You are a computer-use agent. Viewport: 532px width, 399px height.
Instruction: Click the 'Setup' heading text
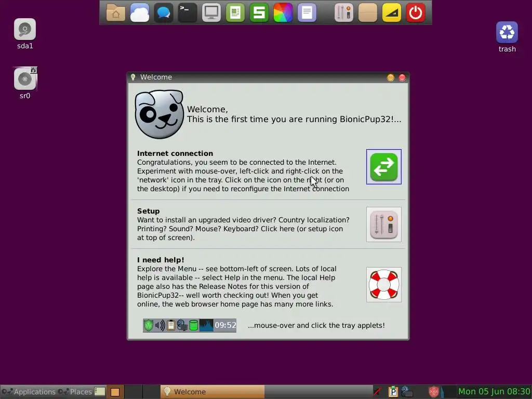click(x=148, y=211)
